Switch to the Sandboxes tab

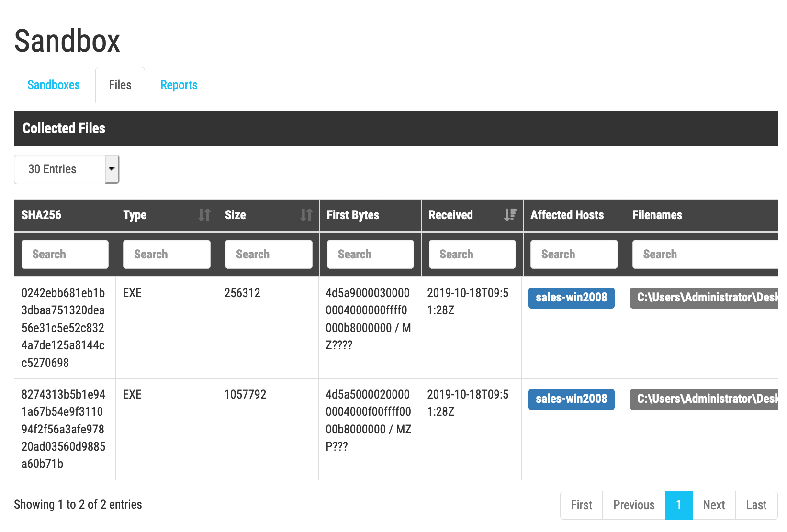[x=54, y=85]
